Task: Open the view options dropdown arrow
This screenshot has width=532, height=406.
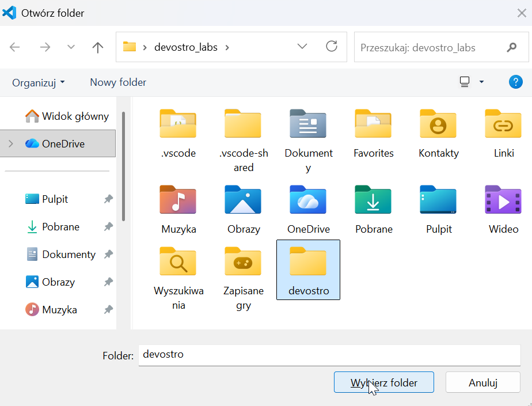Action: pyautogui.click(x=481, y=82)
